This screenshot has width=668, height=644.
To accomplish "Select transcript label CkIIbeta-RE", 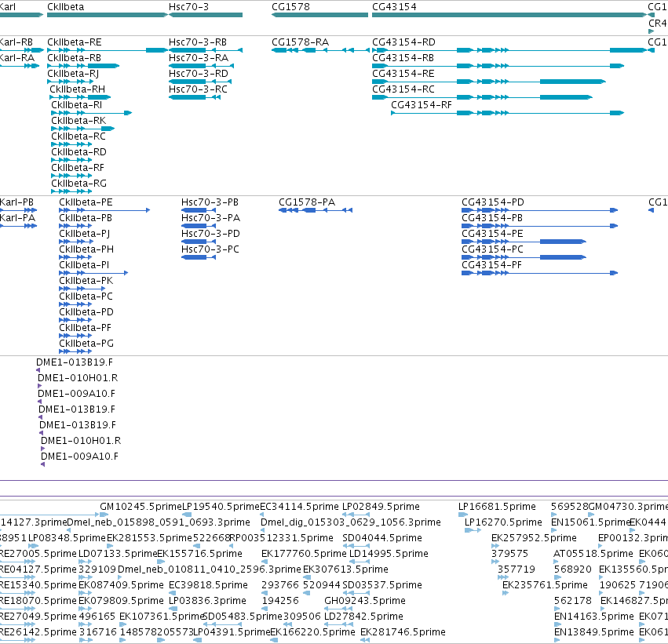I will tap(74, 42).
